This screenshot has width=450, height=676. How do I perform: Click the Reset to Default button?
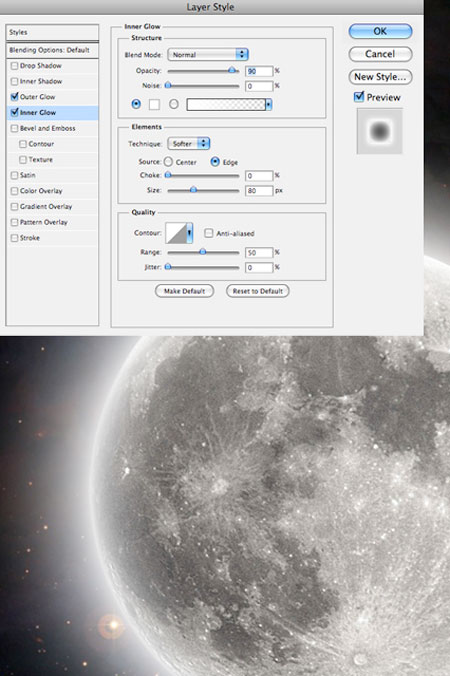coord(258,291)
